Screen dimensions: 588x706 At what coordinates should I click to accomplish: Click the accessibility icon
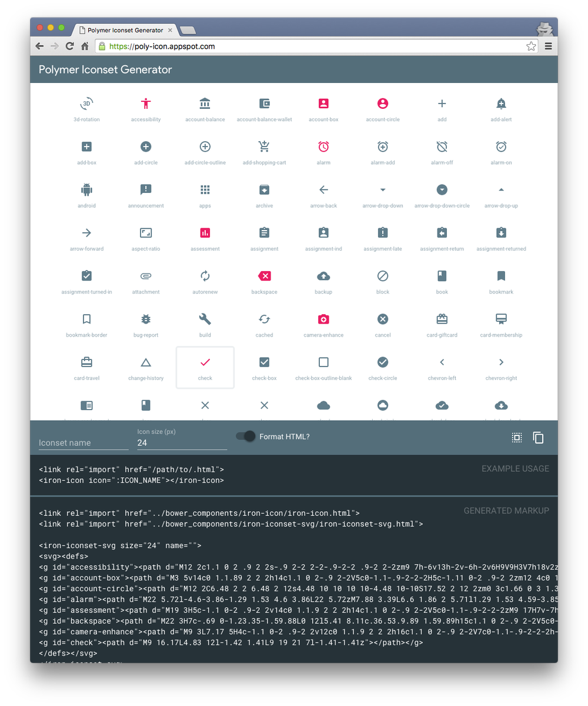(x=146, y=103)
